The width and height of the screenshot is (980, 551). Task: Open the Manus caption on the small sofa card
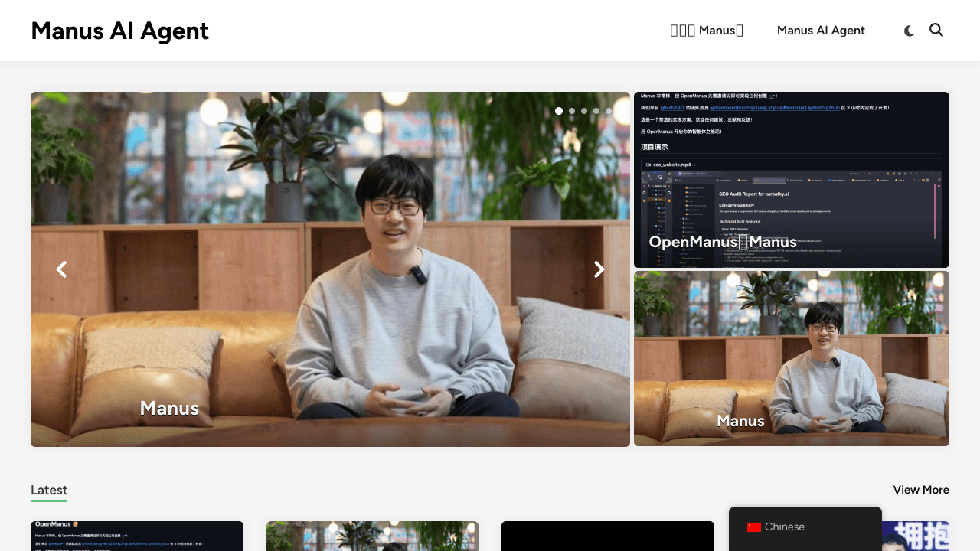740,421
